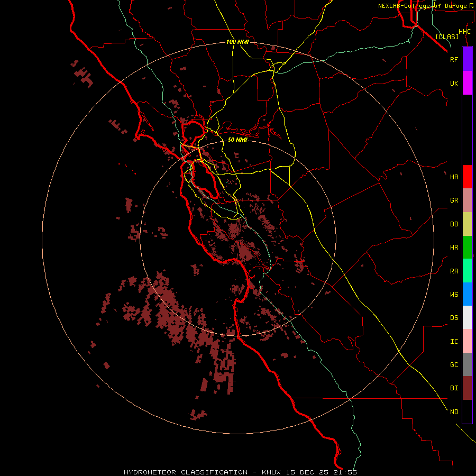The image size is (476, 476).
Task: Click the UK legend label
Action: pos(454,84)
